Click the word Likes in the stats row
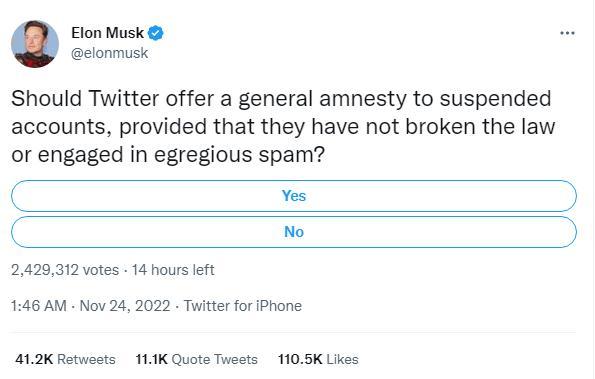Screen dimensions: 595x379 [x=342, y=359]
